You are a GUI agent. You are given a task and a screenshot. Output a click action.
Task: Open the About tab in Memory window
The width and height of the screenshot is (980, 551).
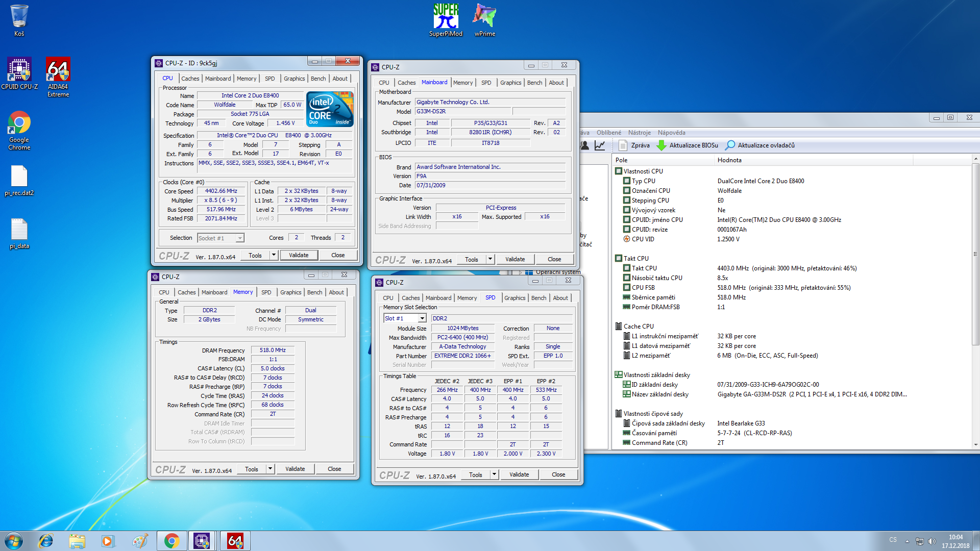[x=336, y=292]
